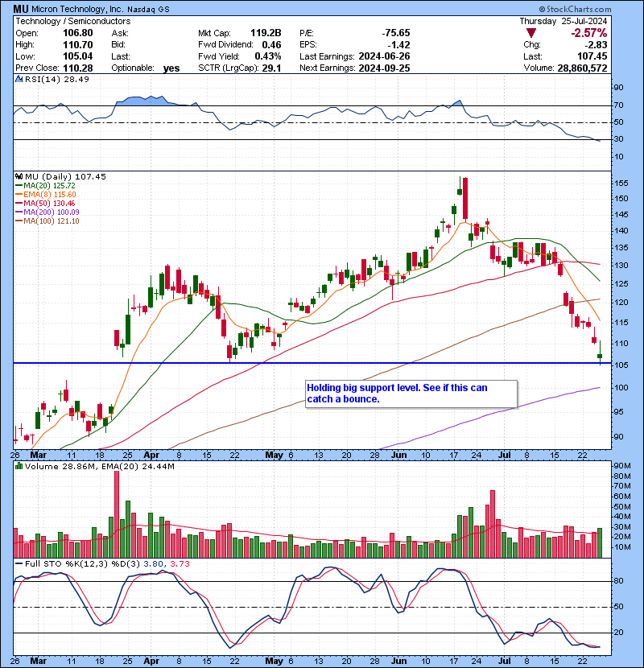Click the MU (Daily) 107.45 chart label
Viewport: 644px width, 668px height.
tap(65, 176)
